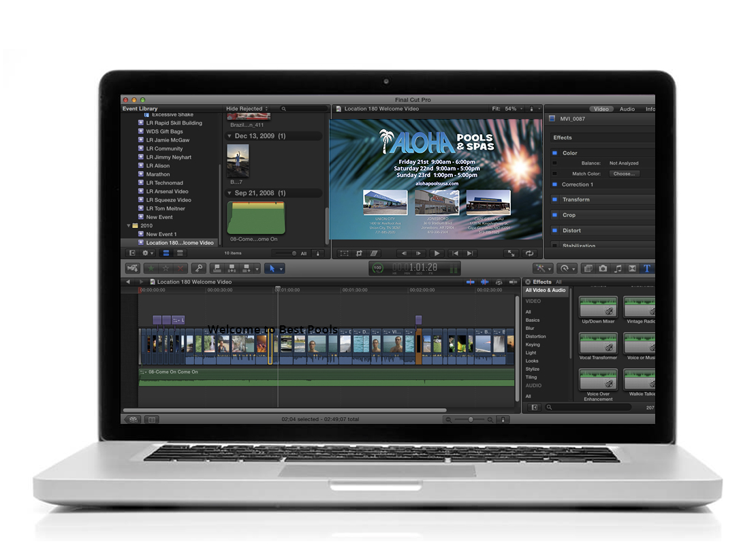Open the retime speed menu icon
The image size is (756, 558).
(566, 268)
